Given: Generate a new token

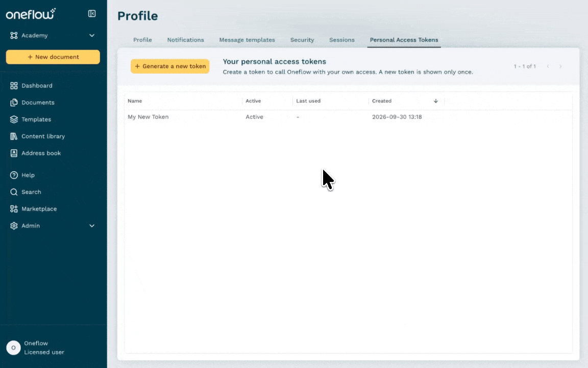Looking at the screenshot, I should point(170,66).
